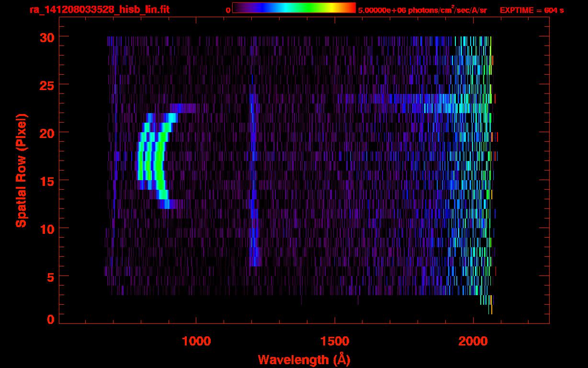Click the x-axis tick label 1000
Image resolution: width=588 pixels, height=368 pixels.
point(196,341)
